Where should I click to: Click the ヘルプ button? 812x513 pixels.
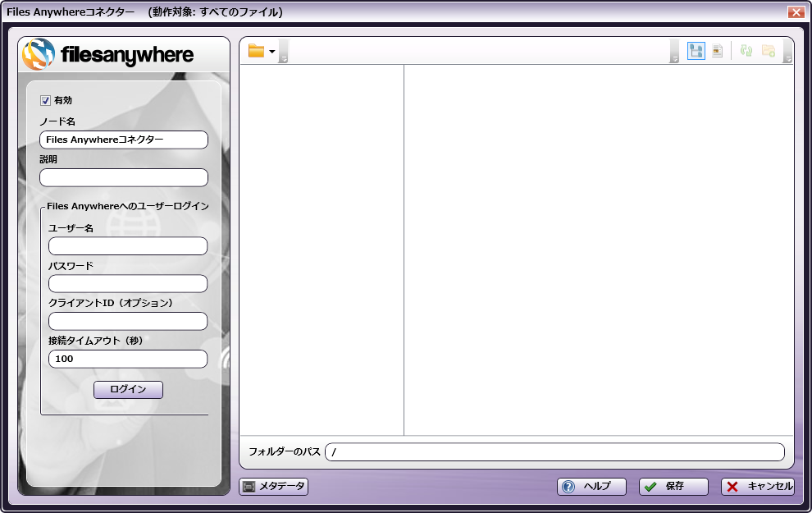(591, 487)
